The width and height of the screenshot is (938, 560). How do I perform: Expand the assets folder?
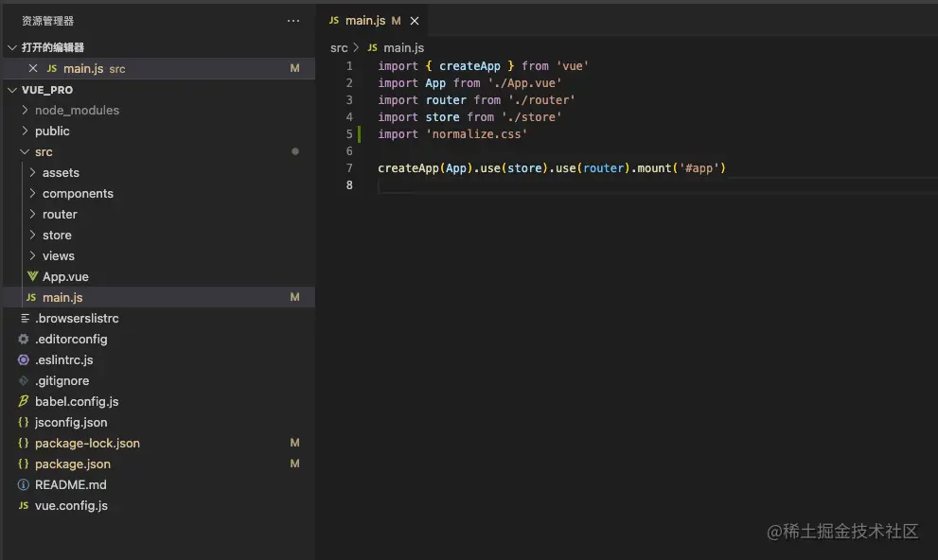click(32, 172)
